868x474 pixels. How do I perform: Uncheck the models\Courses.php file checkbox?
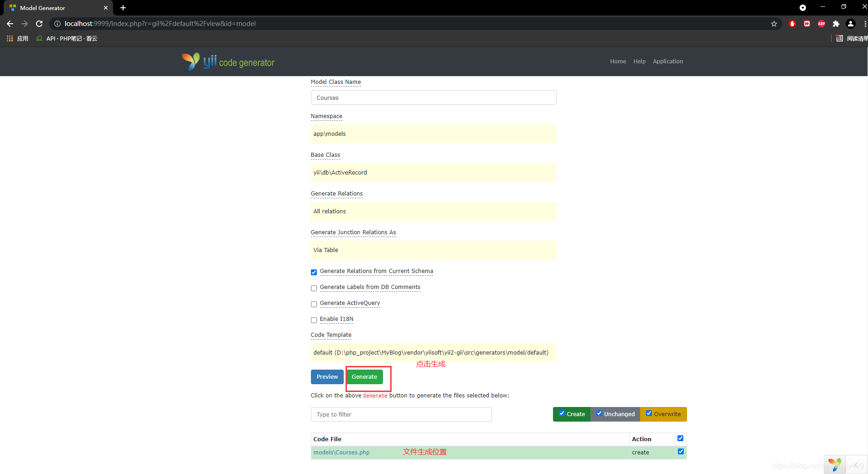pos(681,452)
